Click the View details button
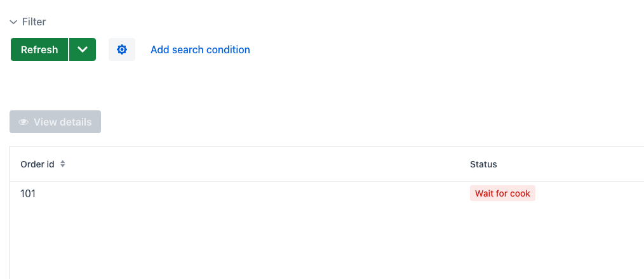The height and width of the screenshot is (279, 644). click(x=55, y=122)
